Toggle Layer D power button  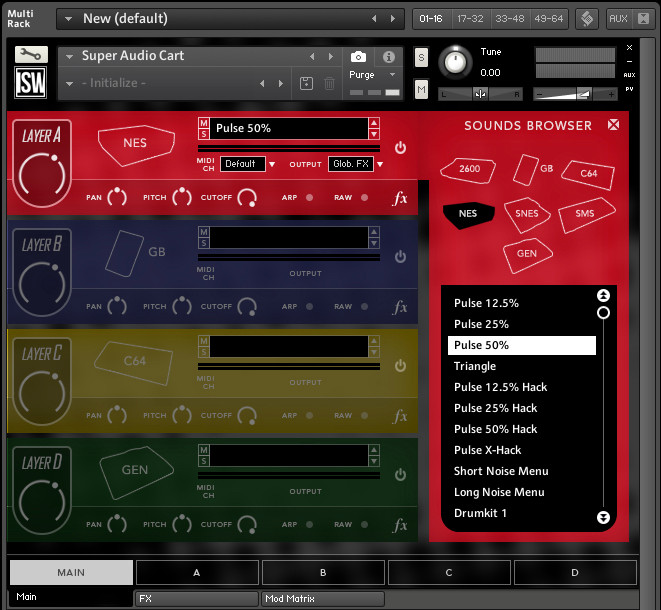point(400,475)
